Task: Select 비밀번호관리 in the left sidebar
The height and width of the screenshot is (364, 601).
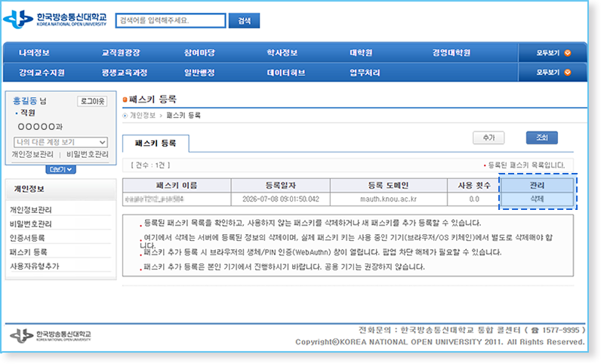Action: (31, 224)
